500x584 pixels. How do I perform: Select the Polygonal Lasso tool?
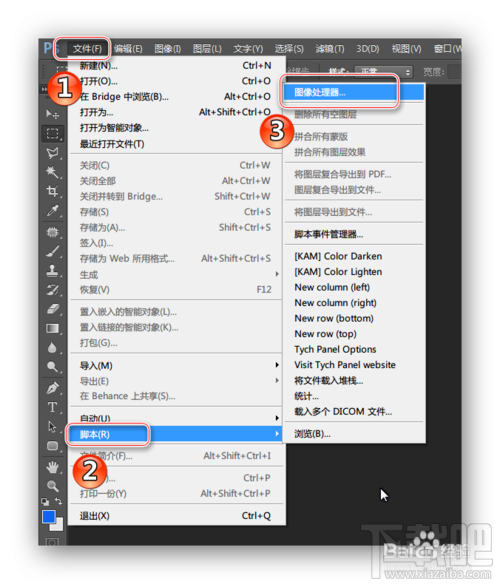[52, 153]
